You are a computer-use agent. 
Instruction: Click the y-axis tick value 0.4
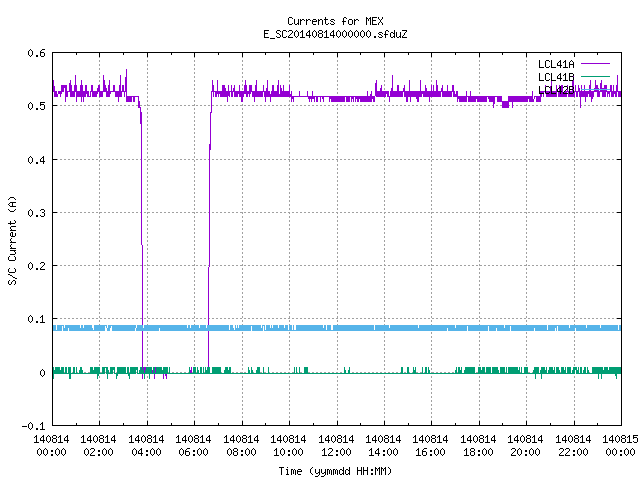(x=36, y=160)
